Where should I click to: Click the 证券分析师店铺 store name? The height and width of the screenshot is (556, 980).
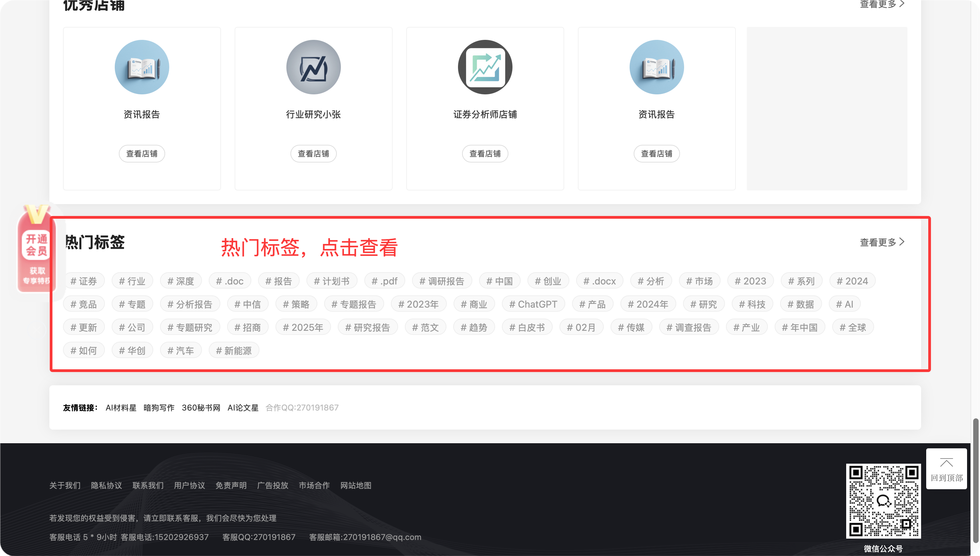click(485, 114)
